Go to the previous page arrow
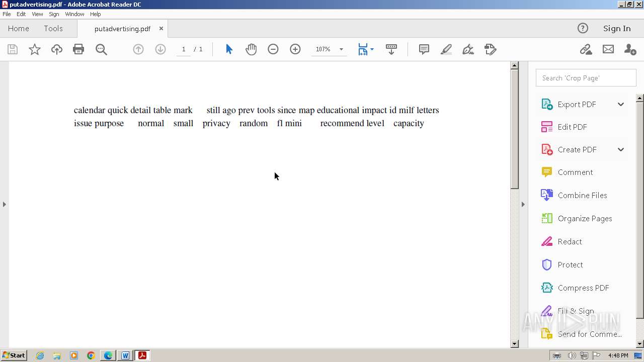This screenshot has height=362, width=644. coord(138,49)
